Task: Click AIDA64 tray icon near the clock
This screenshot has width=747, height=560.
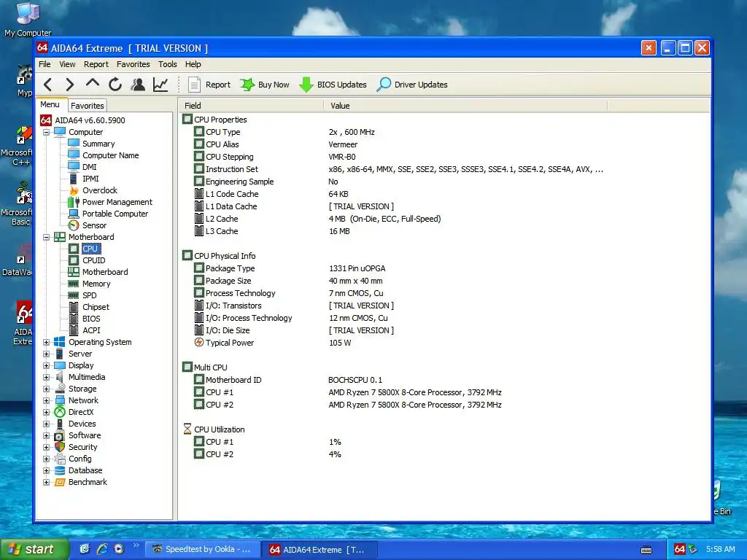Action: pyautogui.click(x=680, y=550)
